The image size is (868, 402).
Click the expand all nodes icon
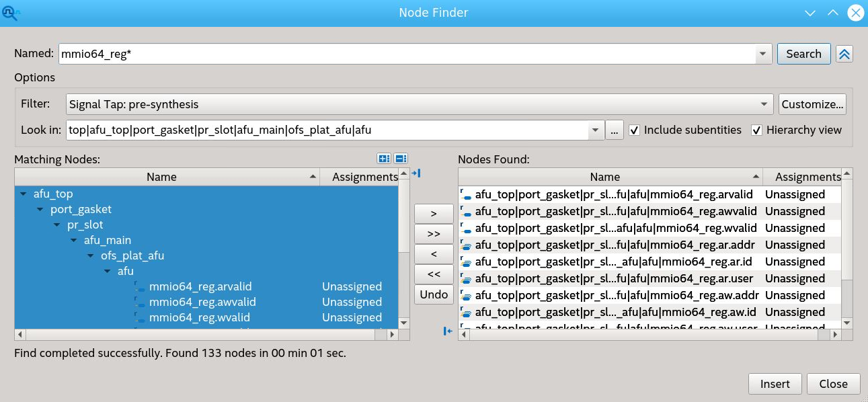[x=384, y=159]
